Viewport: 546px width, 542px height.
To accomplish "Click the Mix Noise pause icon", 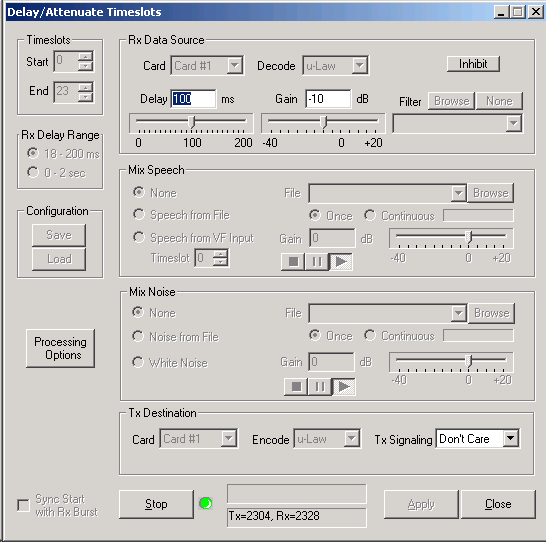I will pyautogui.click(x=320, y=386).
